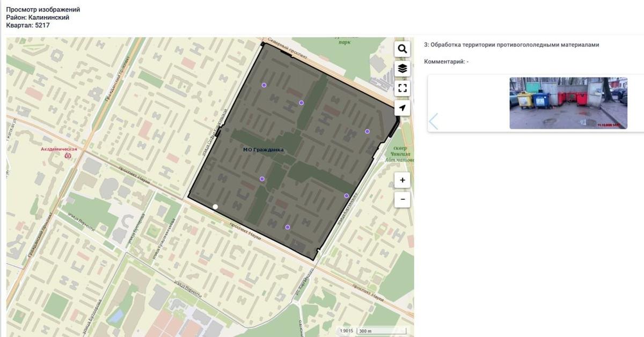
Task: Select the easternmost purple marker in quarter
Action: (368, 131)
